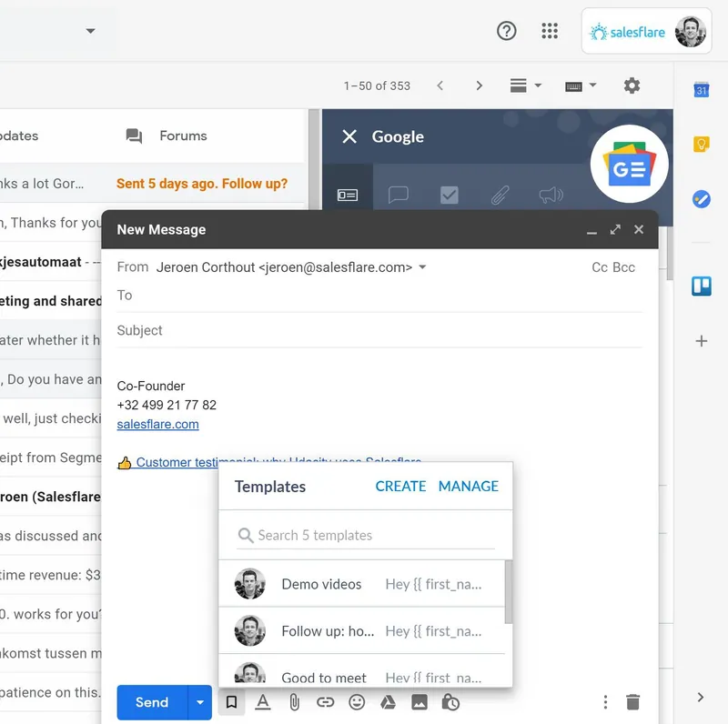Open Gmail settings gear
Viewport: 728px width, 724px height.
632,85
